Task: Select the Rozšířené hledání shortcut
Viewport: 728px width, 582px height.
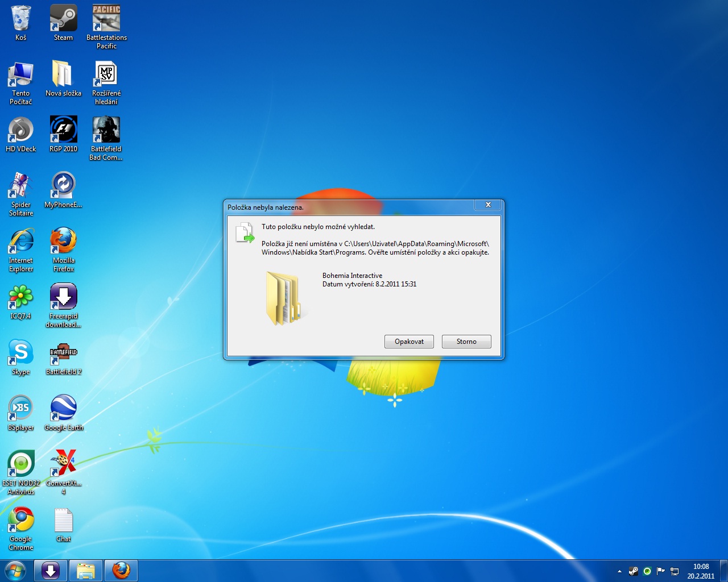Action: (x=106, y=83)
